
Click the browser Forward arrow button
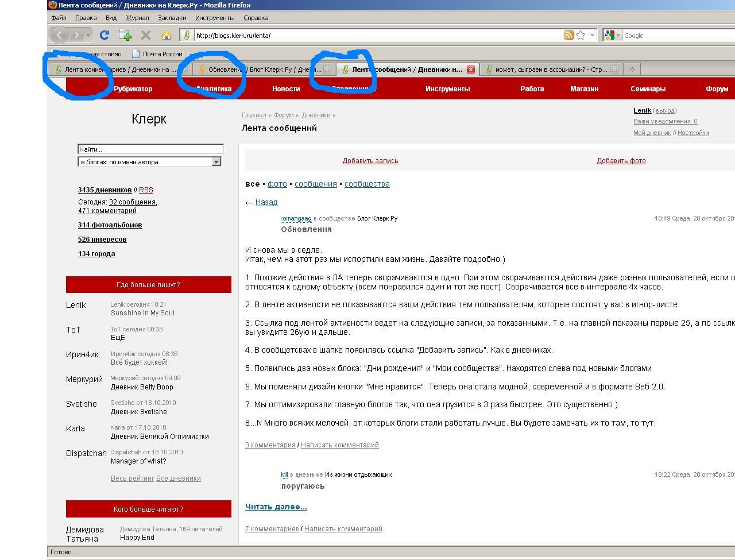click(x=76, y=35)
